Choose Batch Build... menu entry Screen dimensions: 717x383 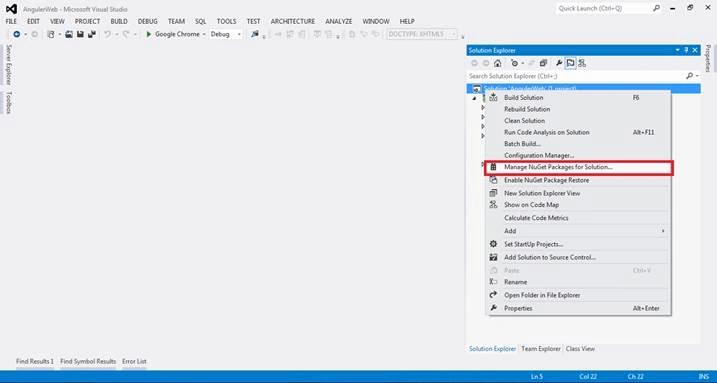pos(578,144)
